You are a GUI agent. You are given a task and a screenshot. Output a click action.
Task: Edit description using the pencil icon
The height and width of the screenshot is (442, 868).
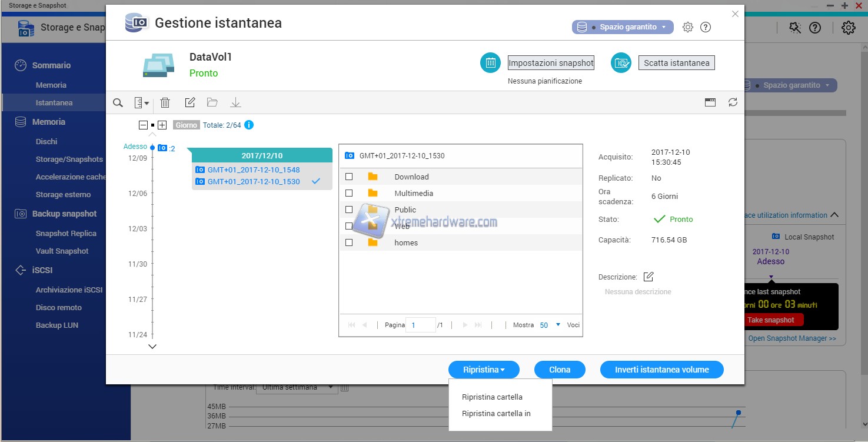tap(648, 277)
